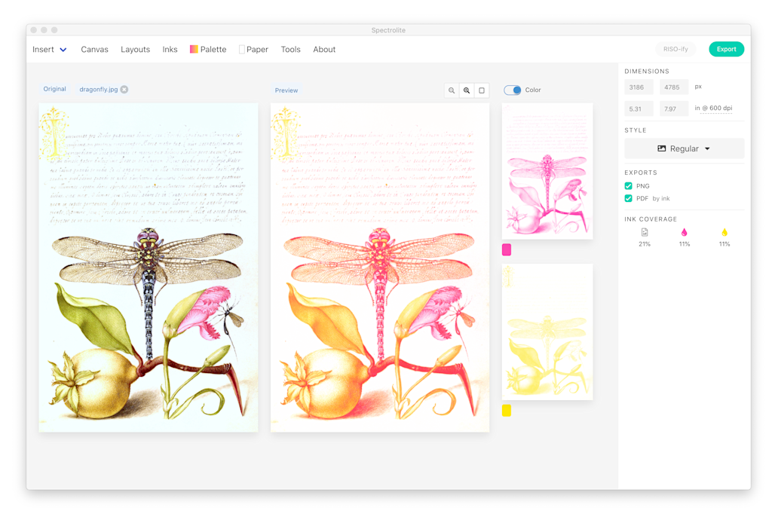This screenshot has height=532, width=772.
Task: Open the Layouts menu
Action: click(136, 49)
